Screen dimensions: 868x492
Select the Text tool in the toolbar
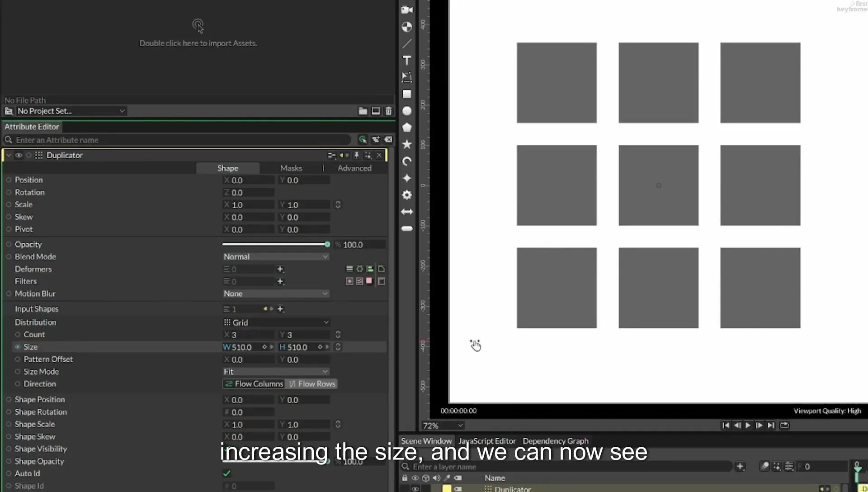(x=407, y=61)
